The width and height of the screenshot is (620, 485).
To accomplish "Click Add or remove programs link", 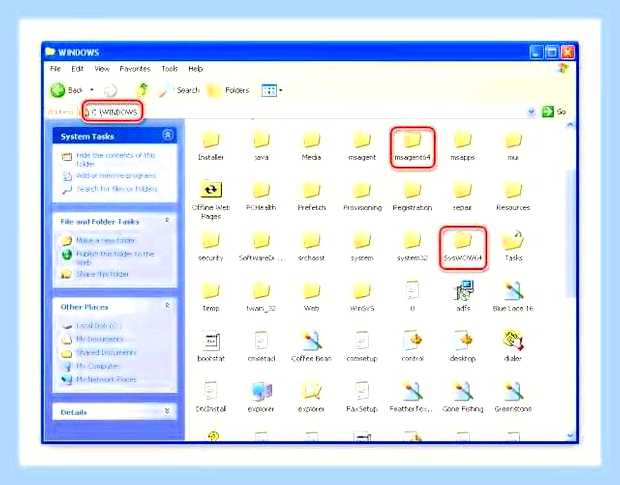I will click(116, 176).
